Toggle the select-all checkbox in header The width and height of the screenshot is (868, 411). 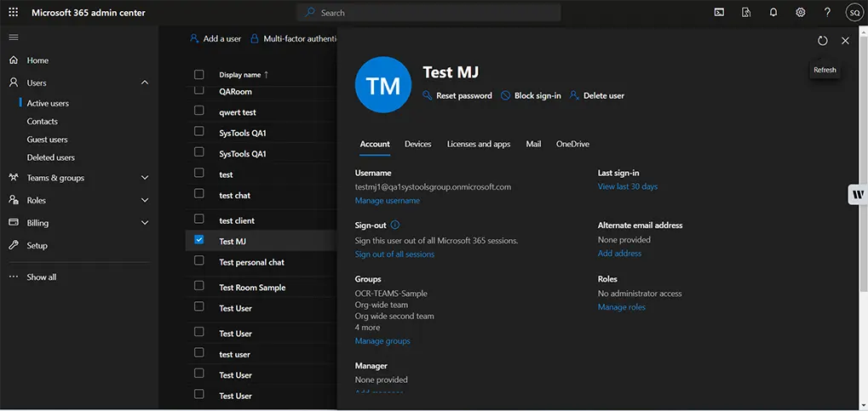pos(199,75)
